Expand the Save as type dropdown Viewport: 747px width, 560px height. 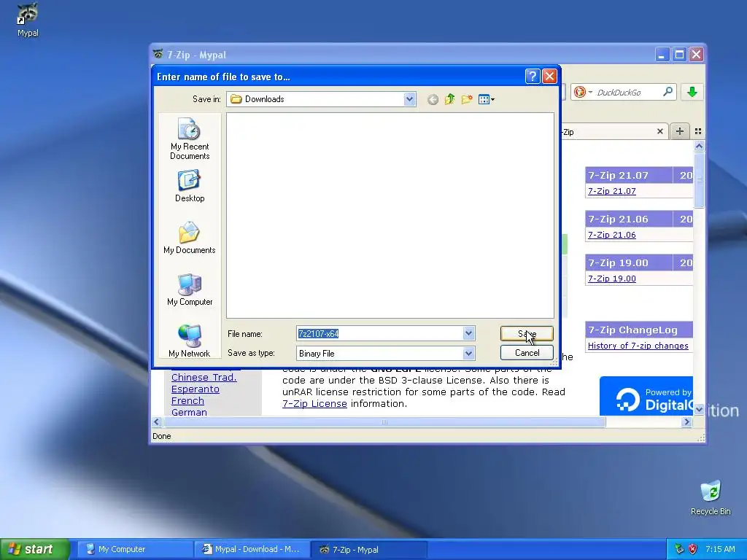[x=468, y=353]
